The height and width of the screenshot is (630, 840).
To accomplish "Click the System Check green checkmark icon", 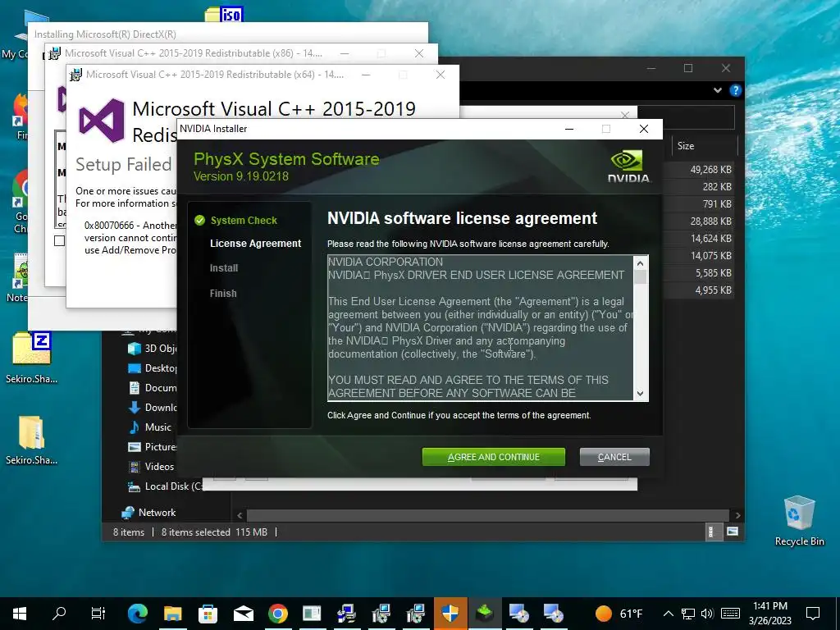I will (x=200, y=220).
